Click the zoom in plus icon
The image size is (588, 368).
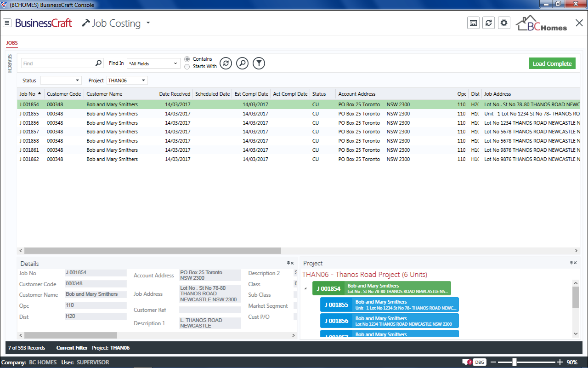click(560, 362)
